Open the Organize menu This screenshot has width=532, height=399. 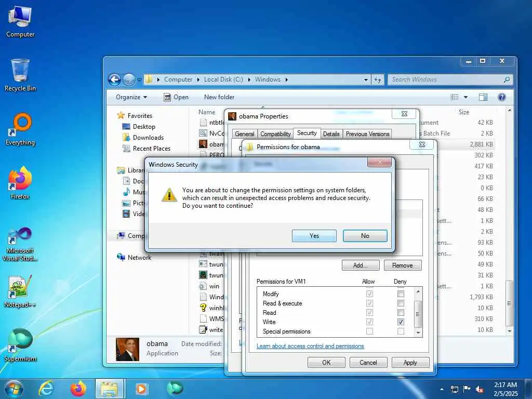pos(131,97)
